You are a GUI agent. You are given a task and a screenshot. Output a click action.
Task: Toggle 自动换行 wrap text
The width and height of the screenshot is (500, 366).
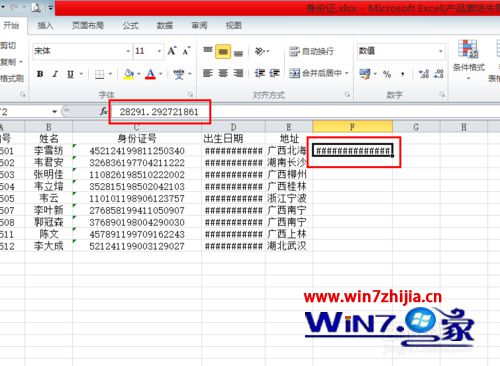311,51
